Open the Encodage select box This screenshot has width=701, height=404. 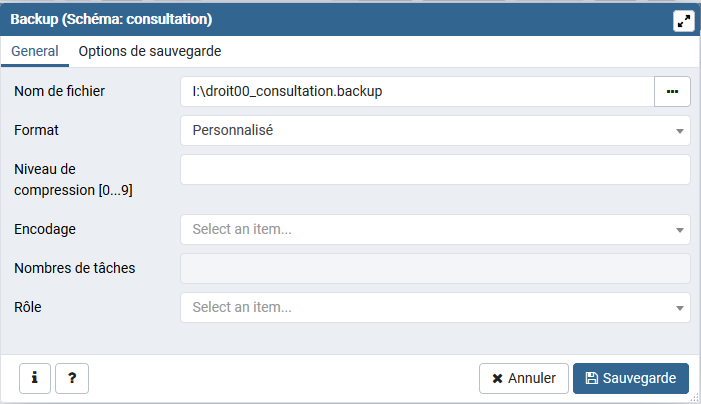tap(425, 229)
